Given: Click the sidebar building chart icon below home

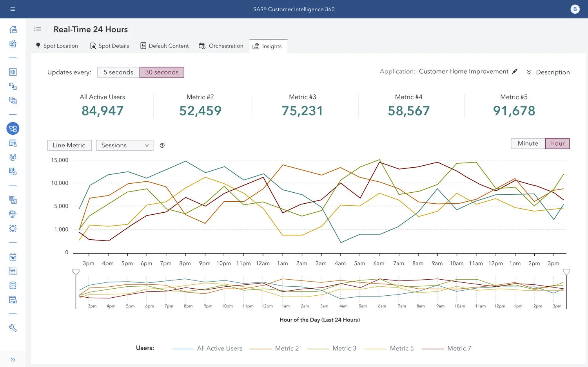Looking at the screenshot, I should click(x=13, y=43).
